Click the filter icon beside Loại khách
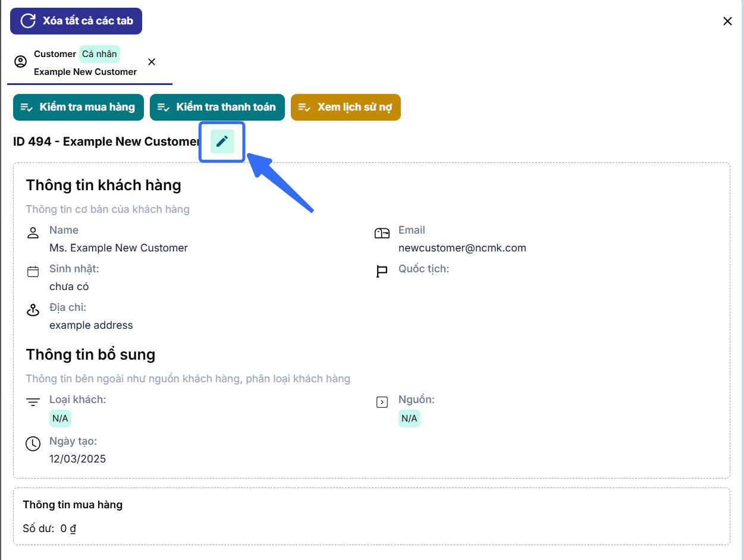744x560 pixels. pyautogui.click(x=33, y=402)
